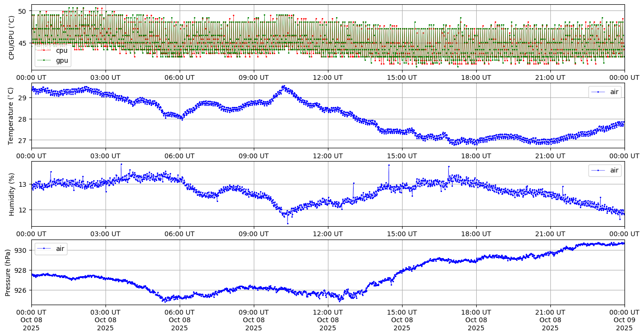Select the red cpu legend marker
This screenshot has width=644, height=336.
point(44,51)
